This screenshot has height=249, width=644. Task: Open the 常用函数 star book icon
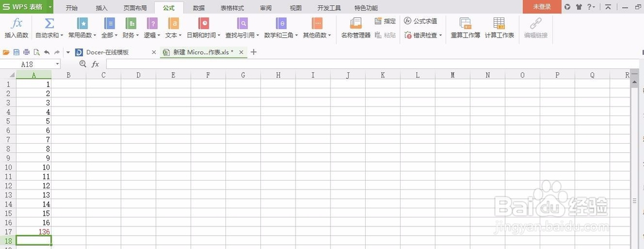(82, 23)
